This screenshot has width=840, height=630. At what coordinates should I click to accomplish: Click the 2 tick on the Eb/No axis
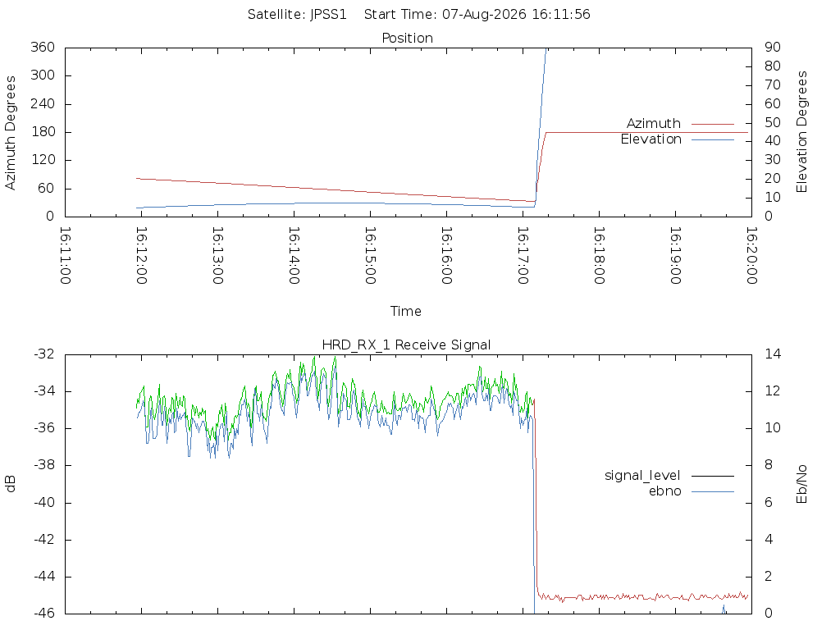pos(769,577)
